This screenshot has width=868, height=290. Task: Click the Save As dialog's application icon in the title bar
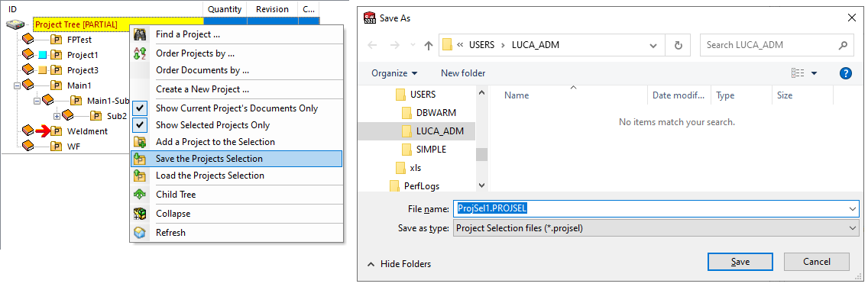pyautogui.click(x=369, y=18)
